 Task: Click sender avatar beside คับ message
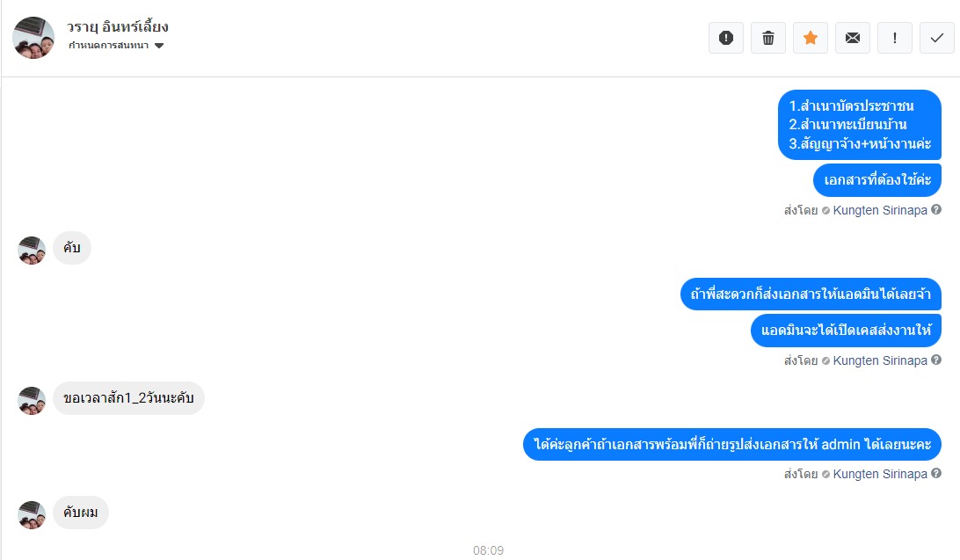pyautogui.click(x=32, y=251)
